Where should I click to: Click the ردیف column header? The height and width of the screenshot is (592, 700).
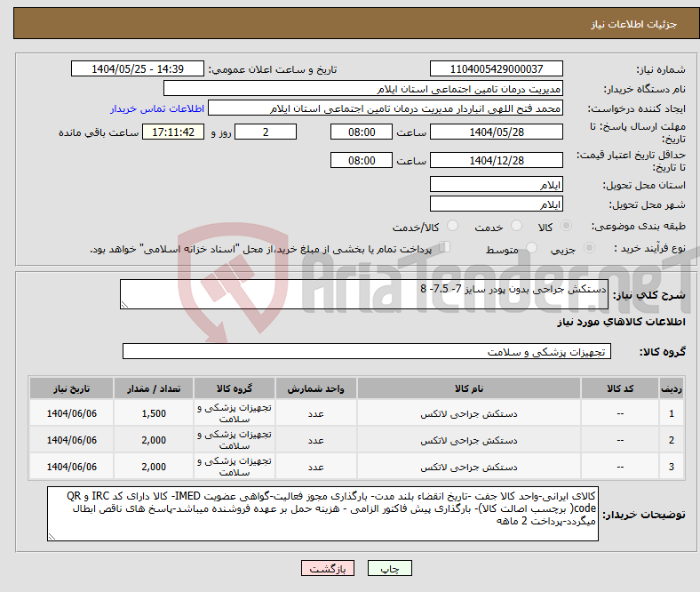coord(672,388)
